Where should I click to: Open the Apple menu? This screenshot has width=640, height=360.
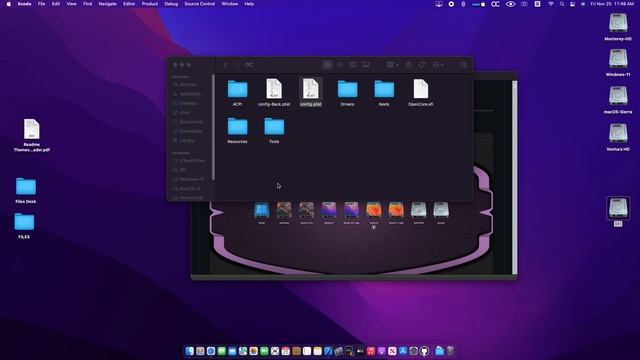(x=9, y=4)
